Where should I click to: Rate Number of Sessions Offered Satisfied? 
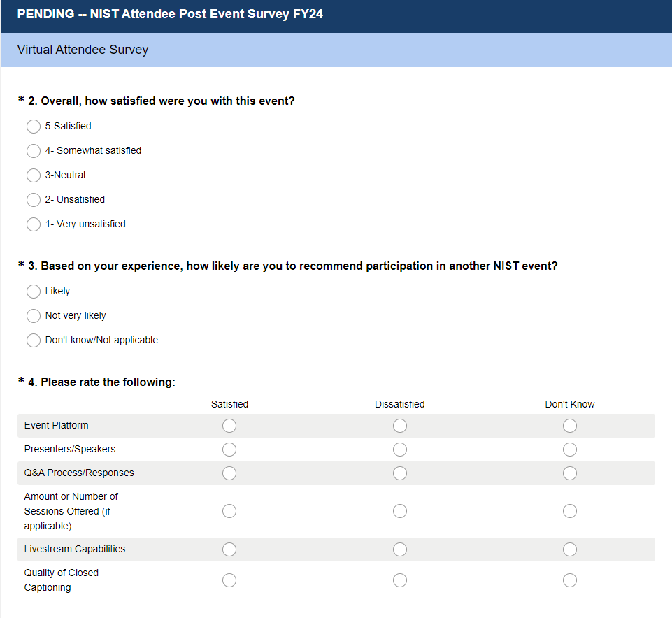pos(229,511)
